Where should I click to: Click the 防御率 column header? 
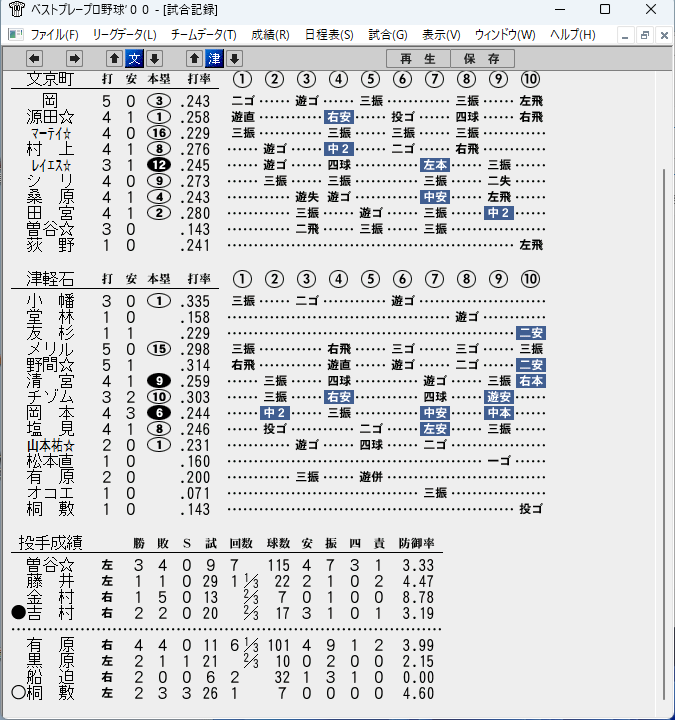tap(416, 543)
